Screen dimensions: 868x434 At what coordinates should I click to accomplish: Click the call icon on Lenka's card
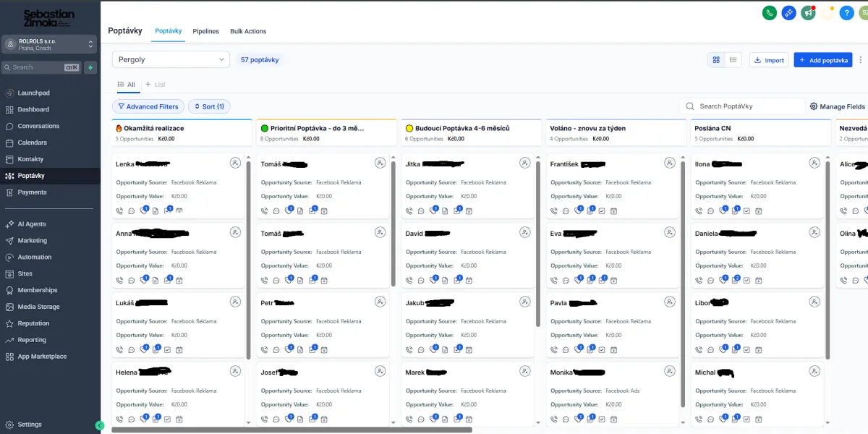pyautogui.click(x=119, y=210)
